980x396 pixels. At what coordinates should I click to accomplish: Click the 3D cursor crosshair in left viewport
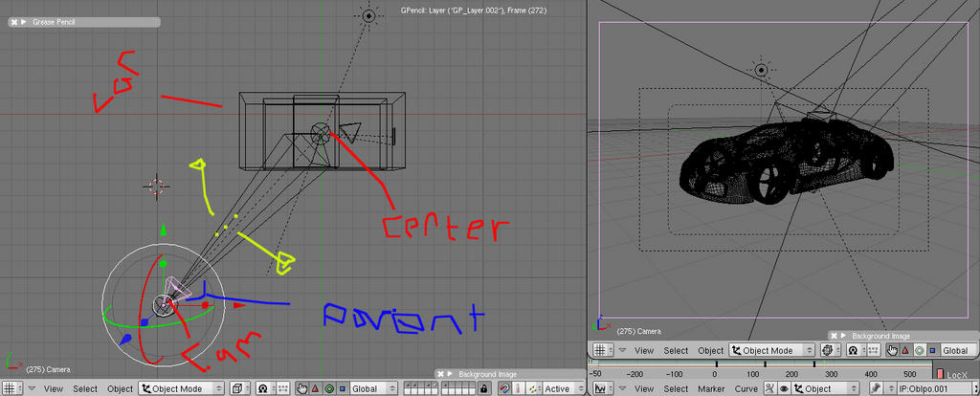156,187
